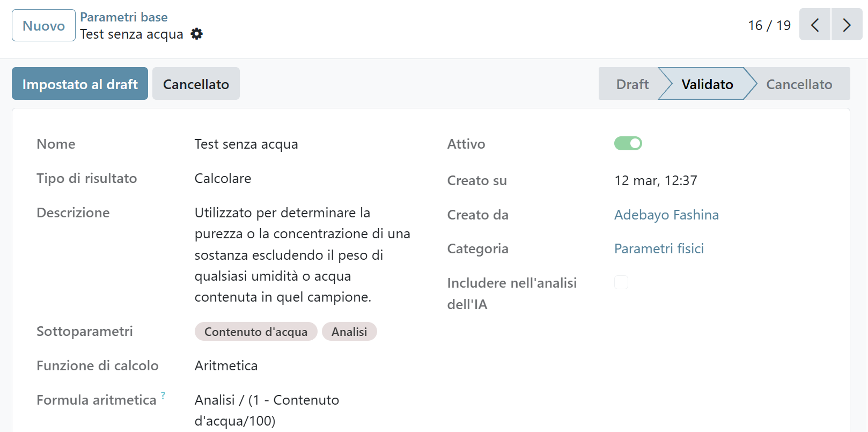The image size is (868, 432).
Task: Open Parametri base breadcrumb link
Action: pyautogui.click(x=123, y=17)
